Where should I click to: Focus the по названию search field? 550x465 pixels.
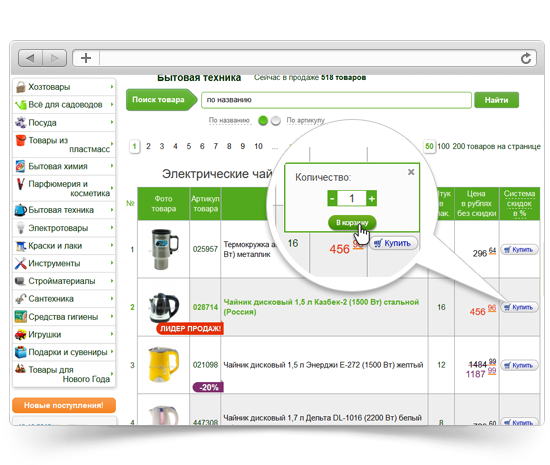336,100
